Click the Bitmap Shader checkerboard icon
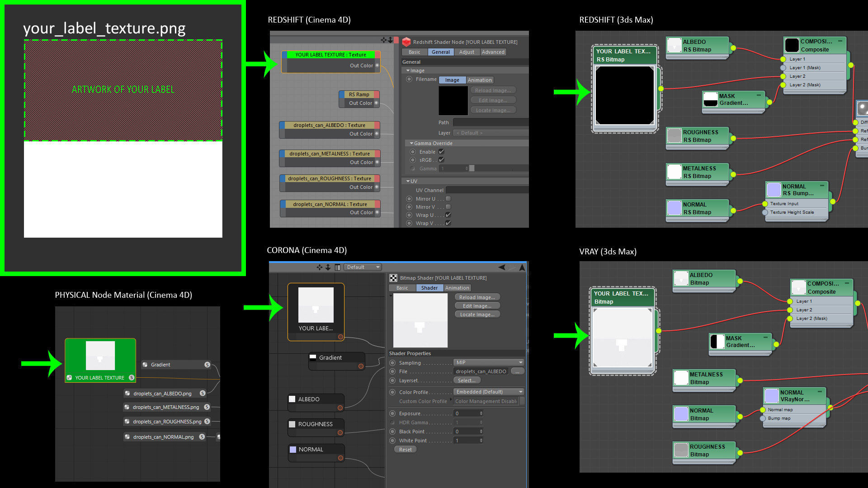Viewport: 868px width, 488px height. [x=393, y=278]
